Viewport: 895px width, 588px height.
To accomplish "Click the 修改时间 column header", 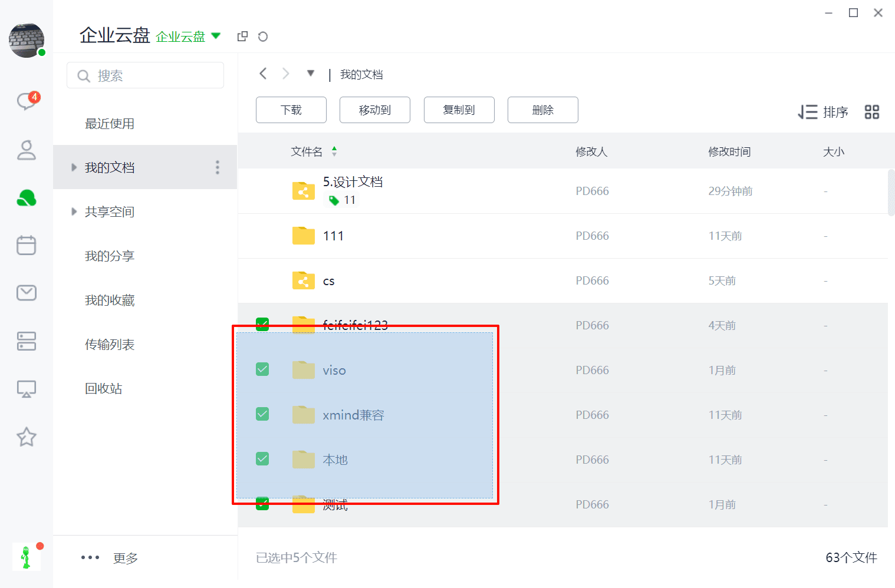I will coord(729,151).
